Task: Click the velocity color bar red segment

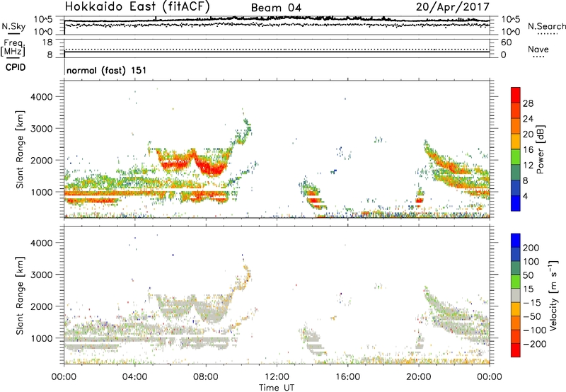Action: click(x=516, y=350)
